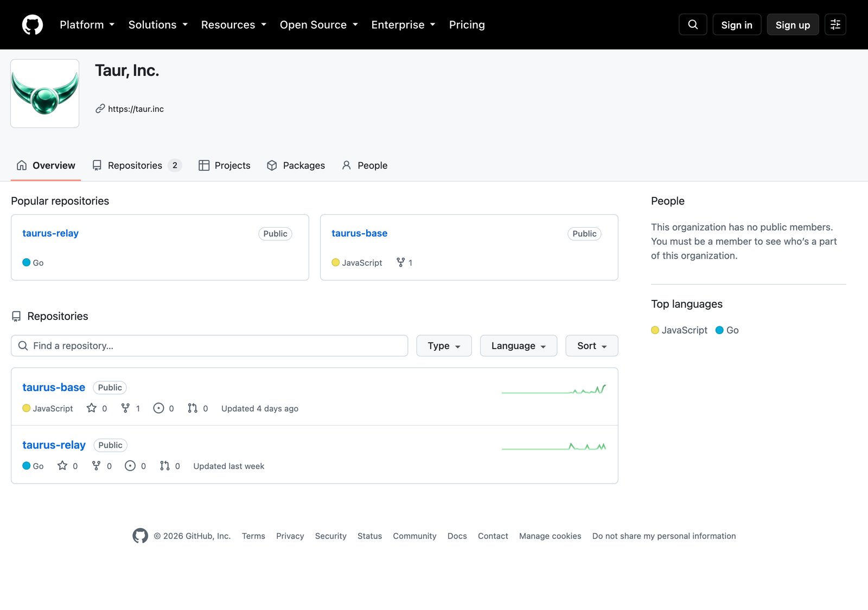Click the Sign up button
The image size is (868, 610).
793,24
